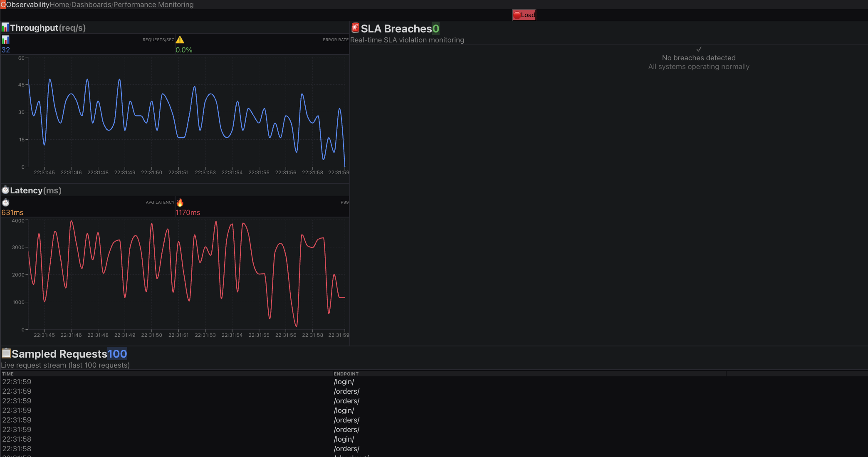Image resolution: width=868 pixels, height=457 pixels.
Task: Click the Sampled Requests blue 100 badge
Action: pos(117,354)
